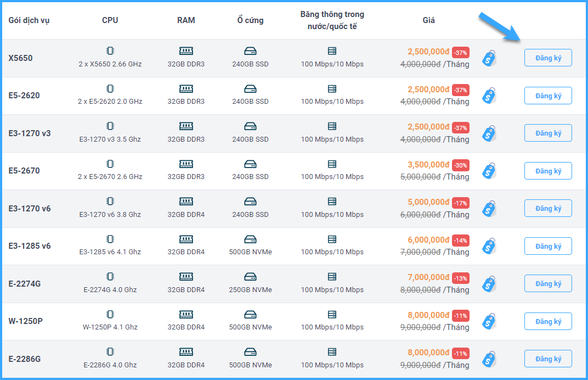Sign up for the W-1250P server
Viewport: 588px width, 380px height.
pyautogui.click(x=548, y=321)
